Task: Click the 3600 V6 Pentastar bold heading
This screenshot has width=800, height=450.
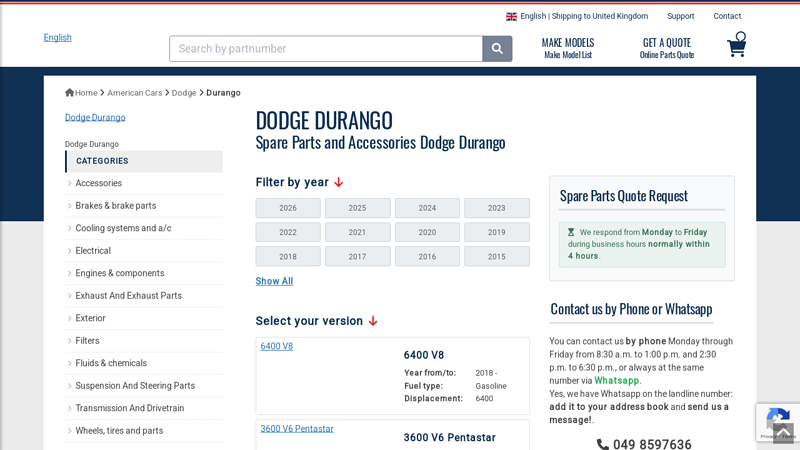Action: (x=449, y=438)
